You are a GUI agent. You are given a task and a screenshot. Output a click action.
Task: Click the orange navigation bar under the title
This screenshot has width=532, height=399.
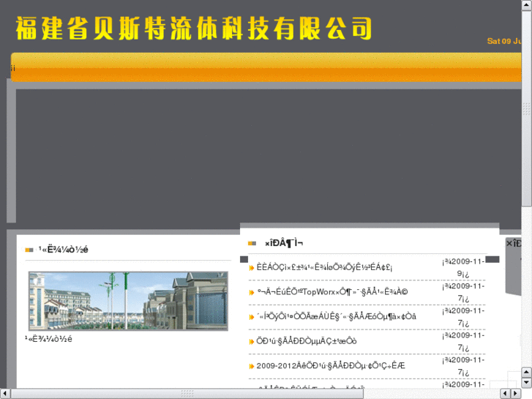266,67
